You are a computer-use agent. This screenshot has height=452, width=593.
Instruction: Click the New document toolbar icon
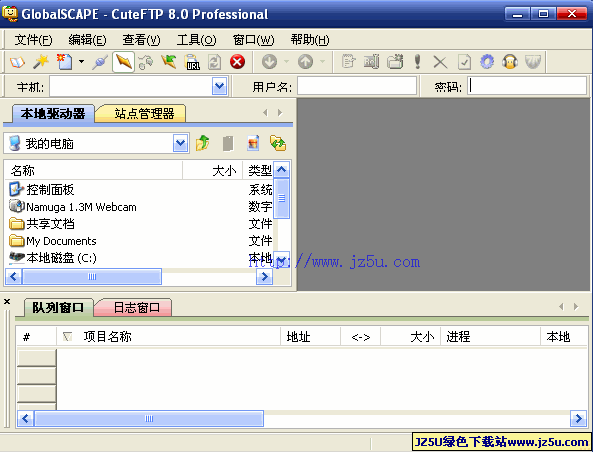click(x=64, y=62)
